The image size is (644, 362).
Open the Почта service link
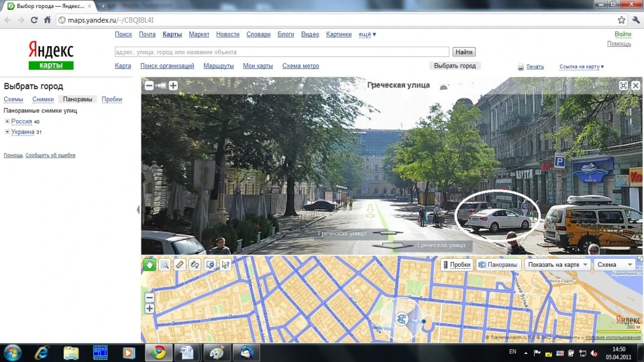147,34
